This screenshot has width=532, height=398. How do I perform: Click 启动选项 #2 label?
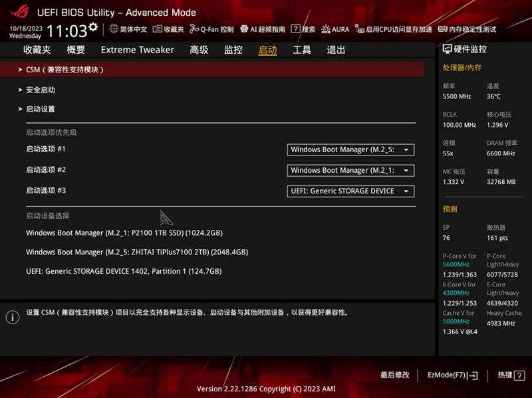tap(46, 170)
